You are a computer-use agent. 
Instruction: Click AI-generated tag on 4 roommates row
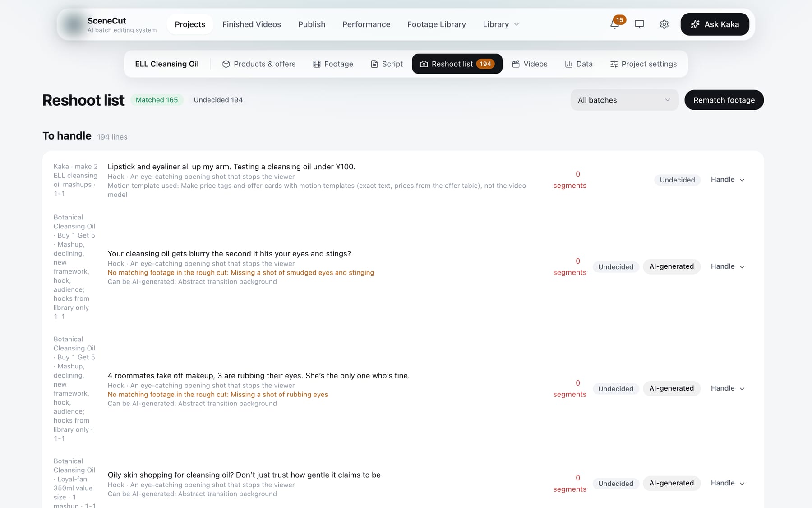click(x=671, y=388)
